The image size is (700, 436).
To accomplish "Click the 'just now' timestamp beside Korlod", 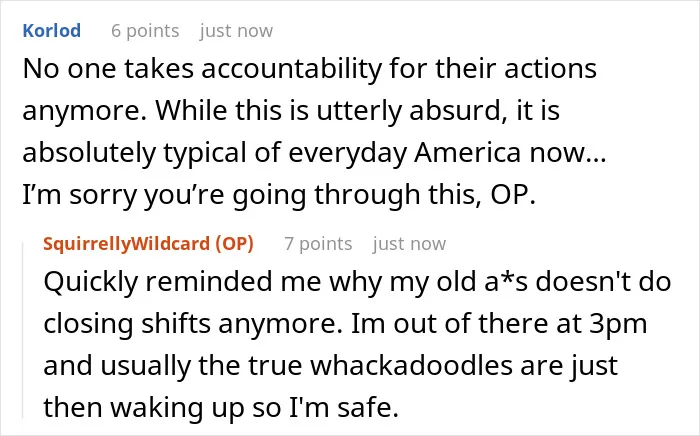I will (x=236, y=31).
